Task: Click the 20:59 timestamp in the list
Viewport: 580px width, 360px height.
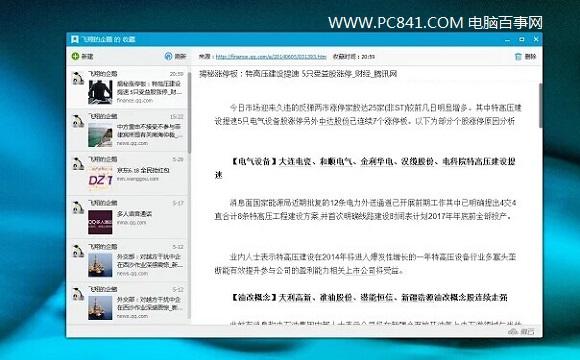Action: (177, 74)
